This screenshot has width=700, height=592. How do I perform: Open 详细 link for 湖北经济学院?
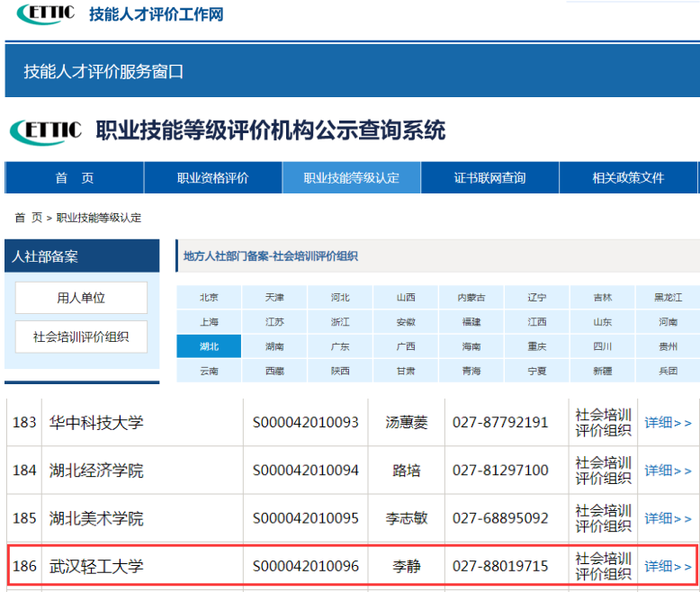point(668,471)
